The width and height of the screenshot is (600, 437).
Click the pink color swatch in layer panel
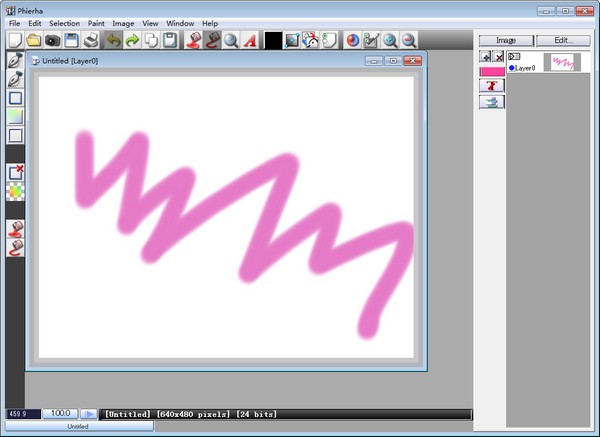[x=492, y=72]
